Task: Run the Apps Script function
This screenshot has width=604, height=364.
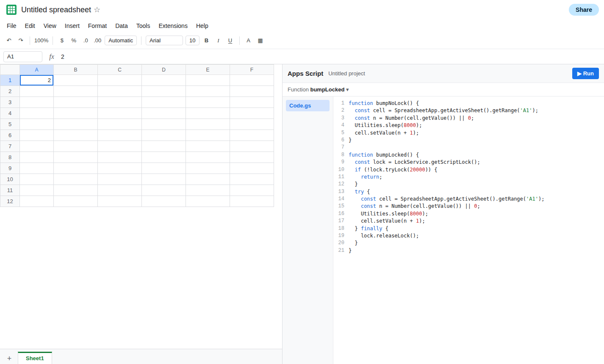Action: [585, 74]
